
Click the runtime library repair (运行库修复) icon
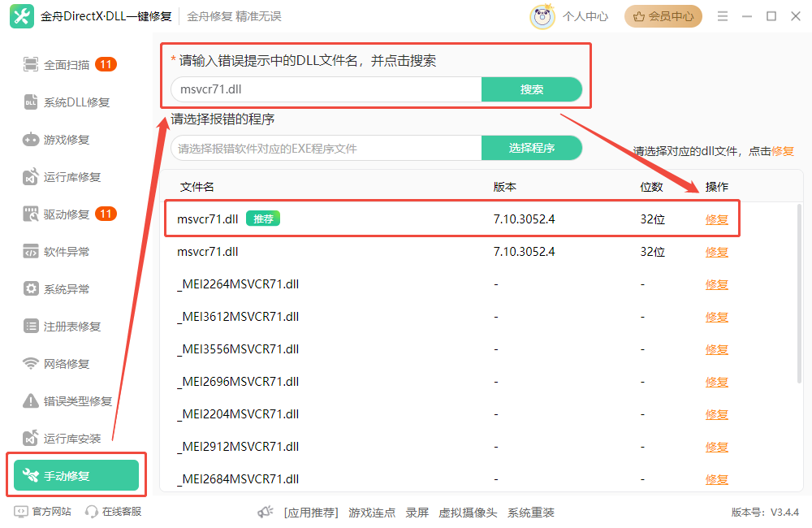click(31, 177)
